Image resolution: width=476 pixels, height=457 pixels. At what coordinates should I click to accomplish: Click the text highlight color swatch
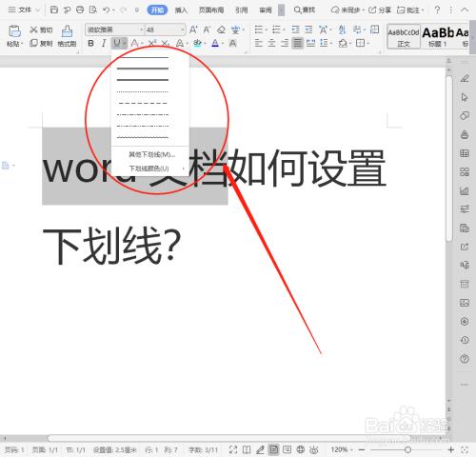click(x=197, y=43)
